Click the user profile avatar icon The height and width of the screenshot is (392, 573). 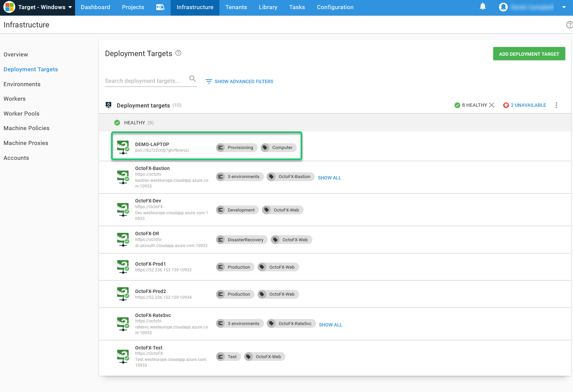point(503,7)
